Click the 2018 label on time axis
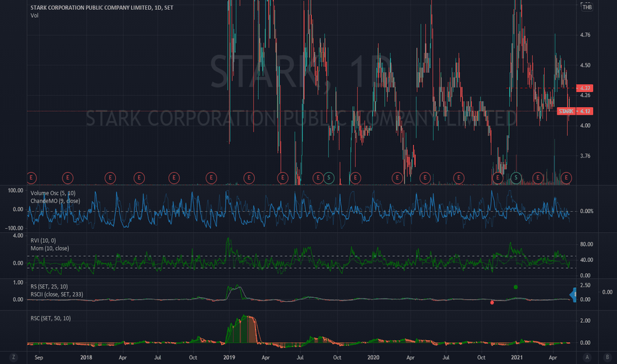617x364 pixels. [x=86, y=357]
